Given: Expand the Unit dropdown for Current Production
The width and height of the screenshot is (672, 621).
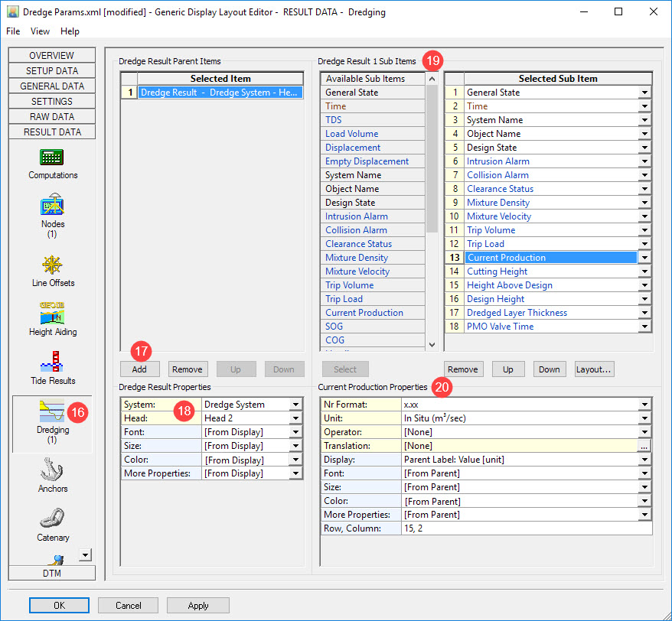Looking at the screenshot, I should tap(644, 418).
